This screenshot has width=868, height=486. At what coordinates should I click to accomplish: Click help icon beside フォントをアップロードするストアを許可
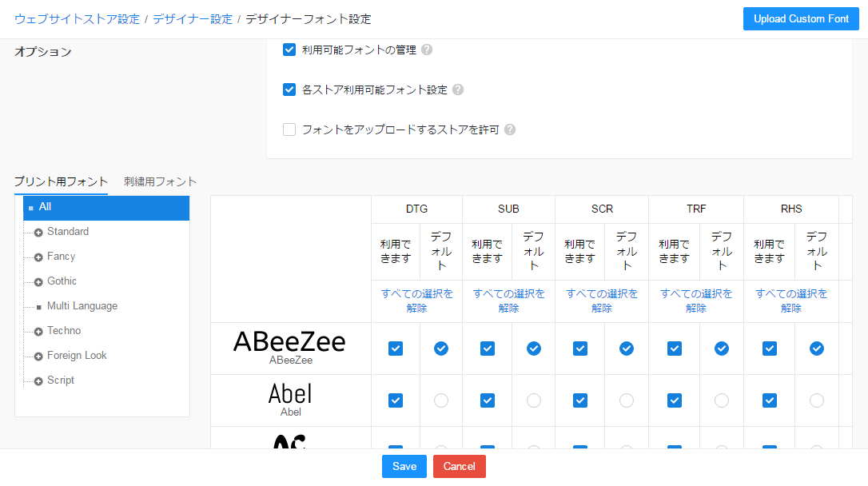tap(510, 129)
